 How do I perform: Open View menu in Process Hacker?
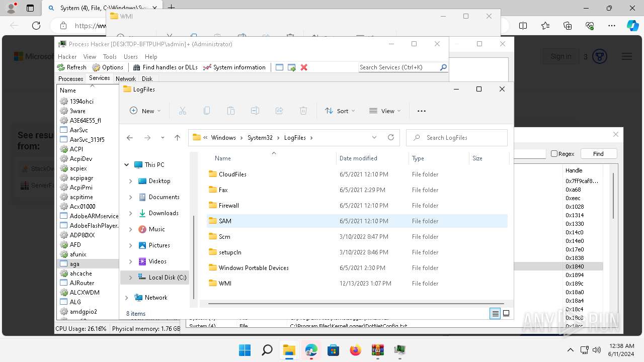[x=90, y=57]
